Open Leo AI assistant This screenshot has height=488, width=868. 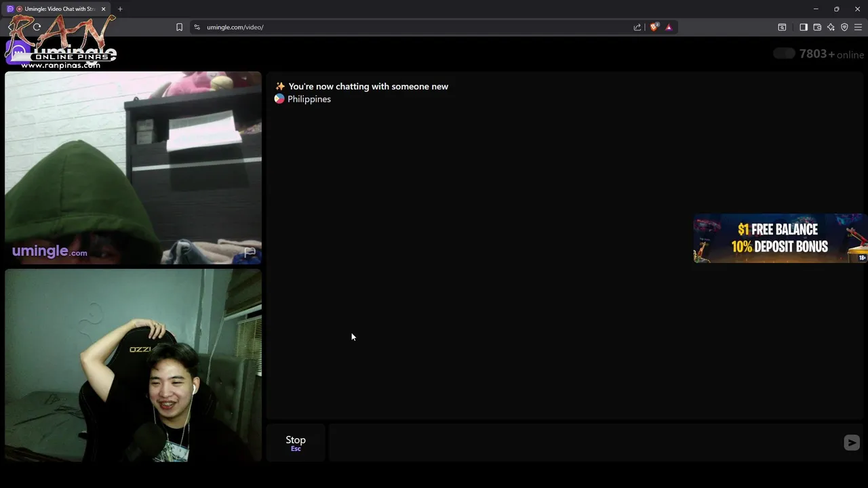click(x=831, y=27)
